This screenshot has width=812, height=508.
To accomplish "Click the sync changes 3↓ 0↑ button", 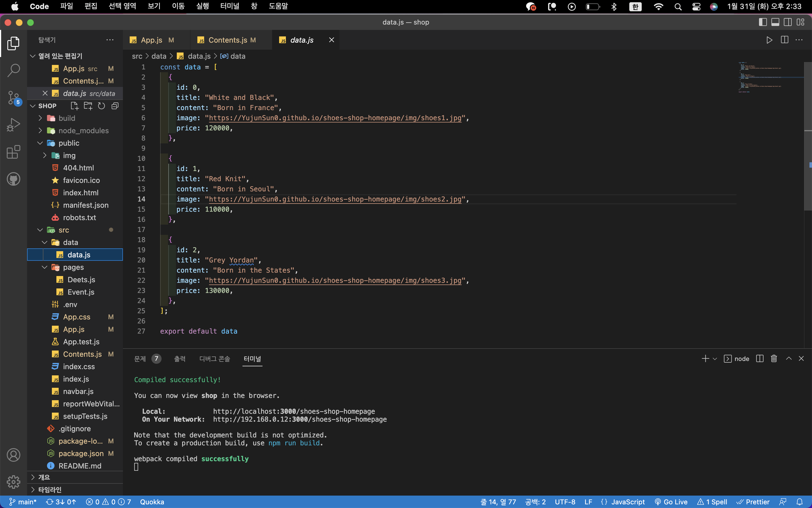I will coord(61,502).
